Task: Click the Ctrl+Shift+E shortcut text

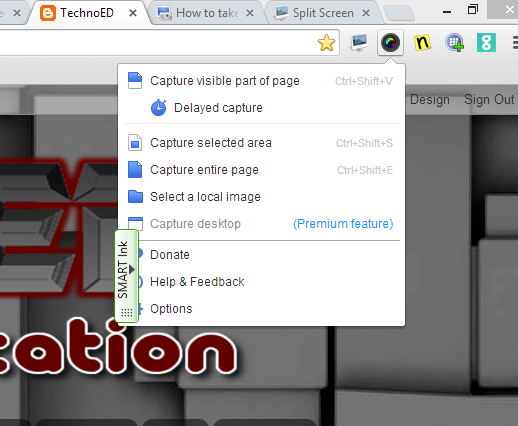Action: pyautogui.click(x=365, y=170)
